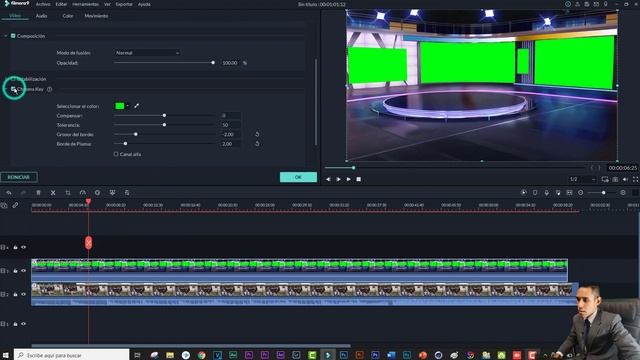Click the REINICIAR button

(x=19, y=177)
